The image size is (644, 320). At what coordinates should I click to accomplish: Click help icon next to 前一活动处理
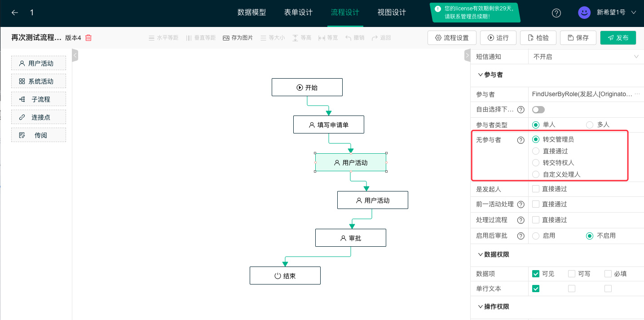tap(521, 204)
